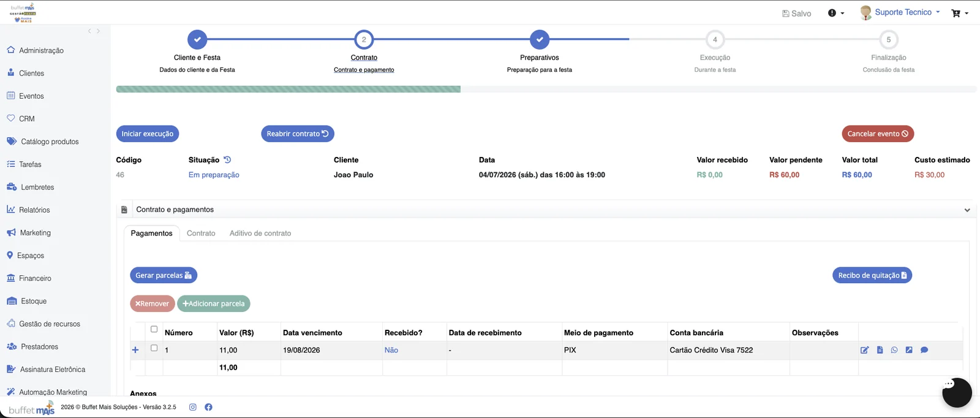Viewport: 980px width, 418px height.
Task: Open the Suporte Tecnico user menu
Action: [x=907, y=12]
